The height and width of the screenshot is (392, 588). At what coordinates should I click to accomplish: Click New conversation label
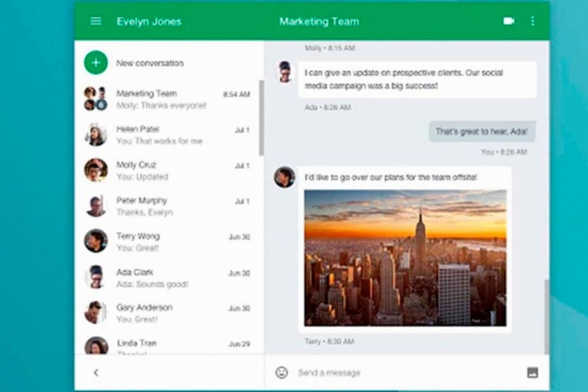(150, 63)
